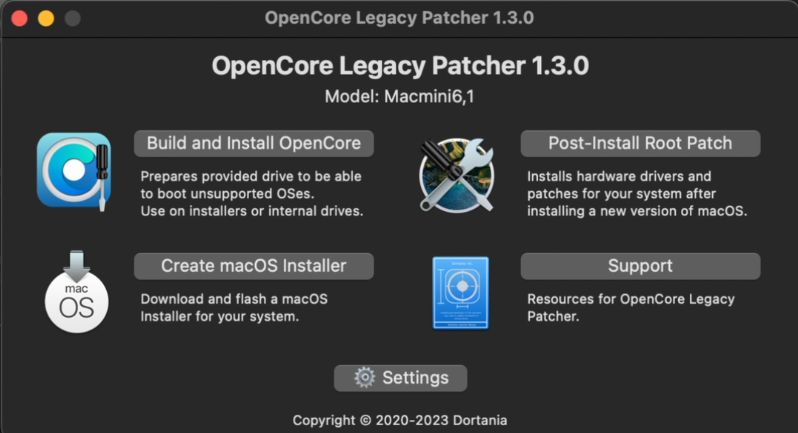Click the 'Prepares provided drive' description text
The image size is (798, 433).
tap(252, 194)
